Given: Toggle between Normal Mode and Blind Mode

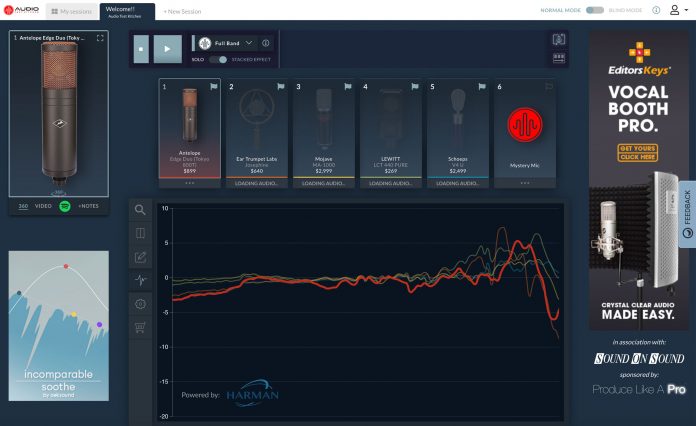Looking at the screenshot, I should [x=595, y=10].
